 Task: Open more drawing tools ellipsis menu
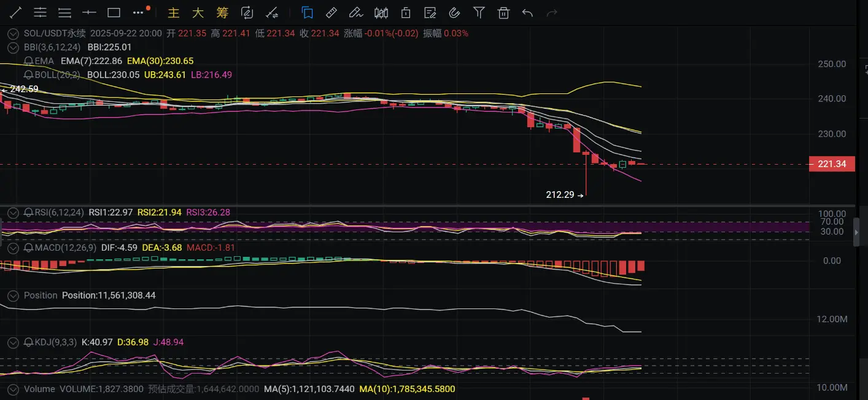click(x=139, y=12)
